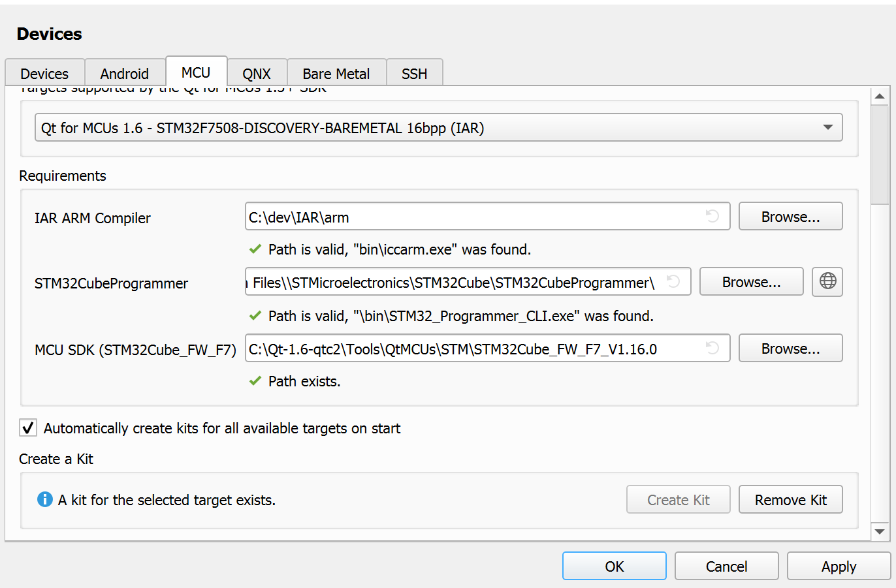896x588 pixels.
Task: Apply the current settings
Action: click(x=839, y=566)
